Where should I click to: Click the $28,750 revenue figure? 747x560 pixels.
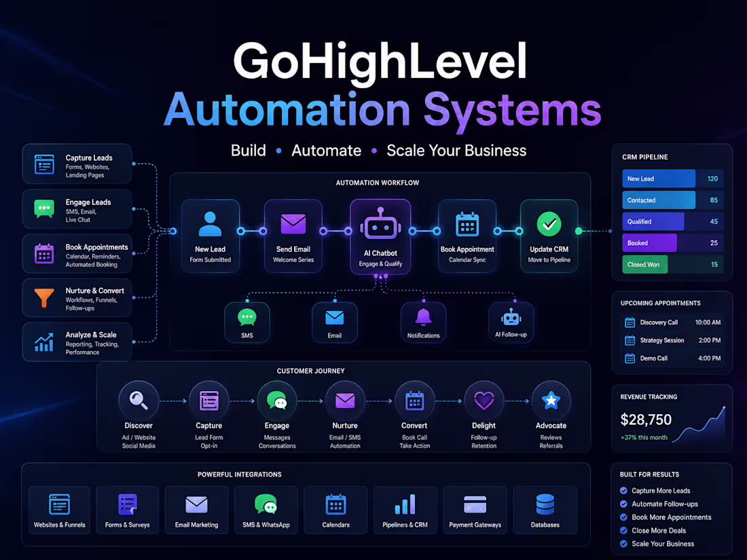pos(646,419)
